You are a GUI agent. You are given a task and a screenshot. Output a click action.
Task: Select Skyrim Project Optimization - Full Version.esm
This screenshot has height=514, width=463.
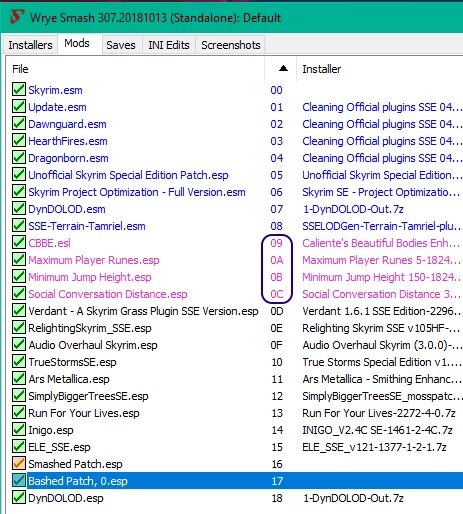137,192
